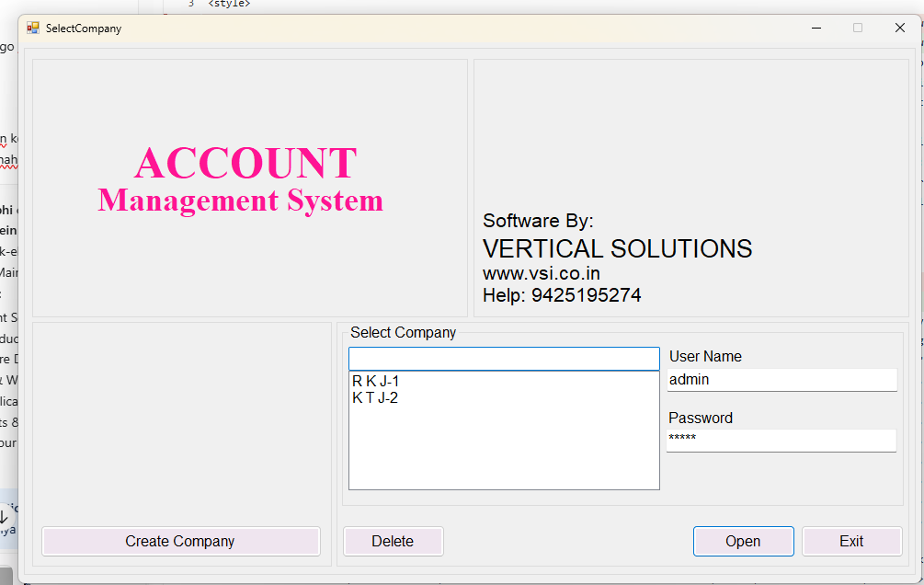Click the Create Company button
Viewport: 924px width, 585px height.
[181, 541]
